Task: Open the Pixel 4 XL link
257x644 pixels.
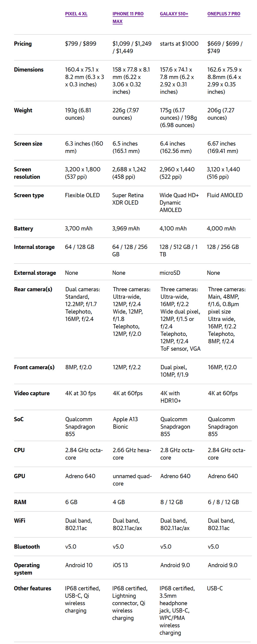Action: pos(76,14)
